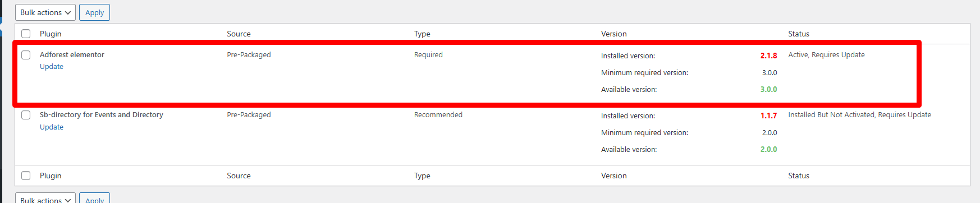Click Adforest available version 3.0.0 value
The width and height of the screenshot is (980, 203).
(769, 89)
